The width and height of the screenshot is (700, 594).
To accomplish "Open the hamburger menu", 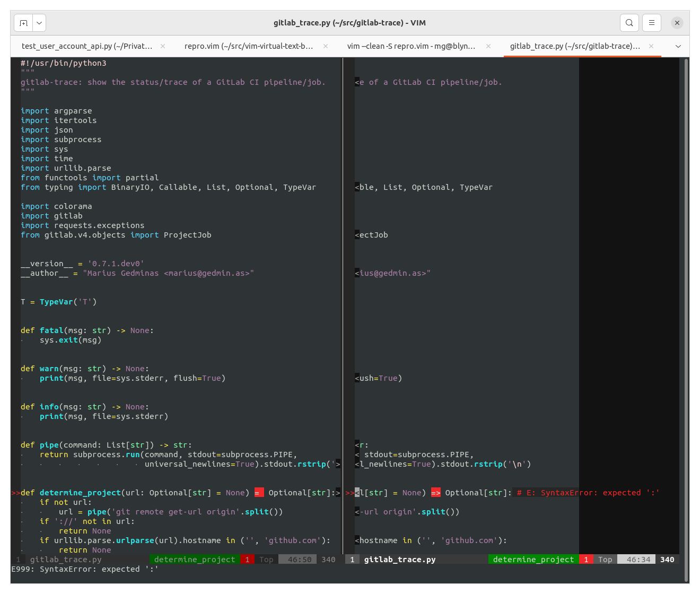I will pos(652,23).
